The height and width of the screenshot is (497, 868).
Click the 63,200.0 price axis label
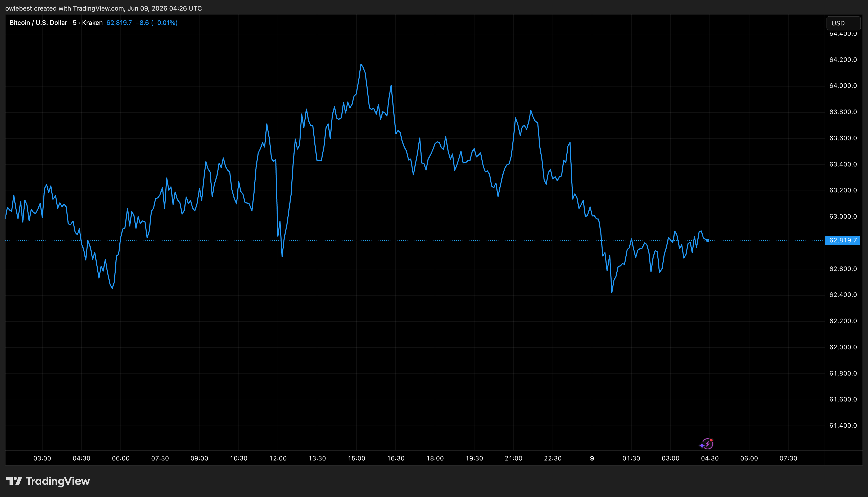tap(843, 190)
